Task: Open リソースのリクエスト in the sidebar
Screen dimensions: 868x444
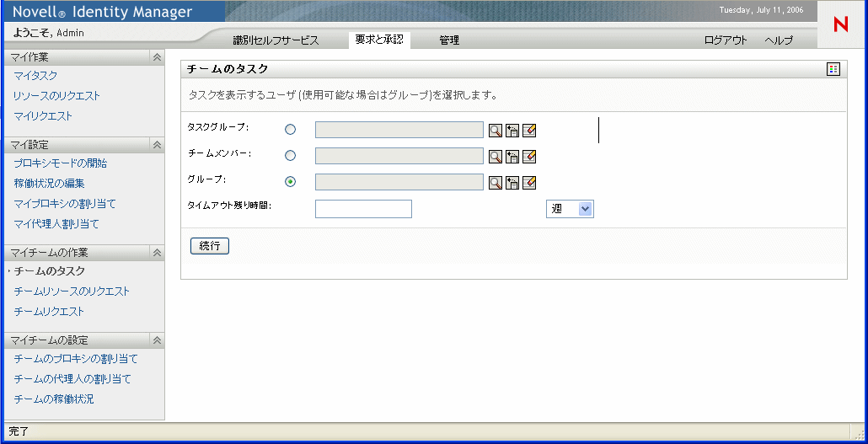Action: coord(57,96)
